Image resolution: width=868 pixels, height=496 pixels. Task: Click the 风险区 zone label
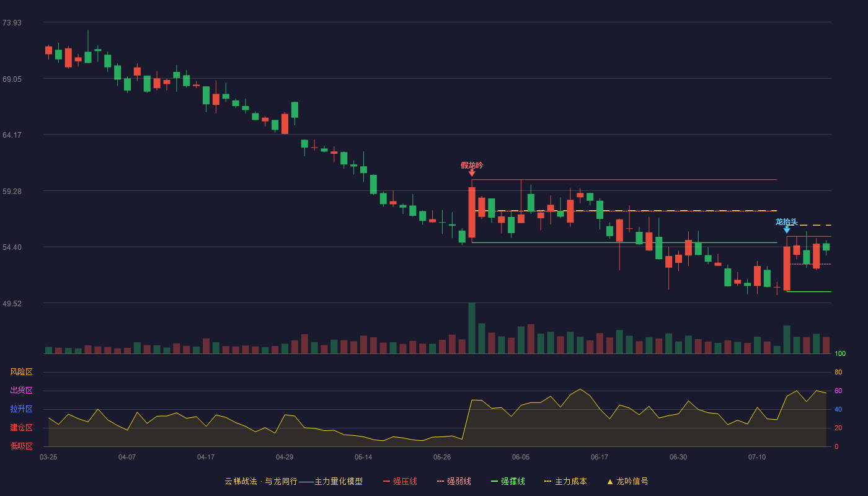pyautogui.click(x=21, y=372)
